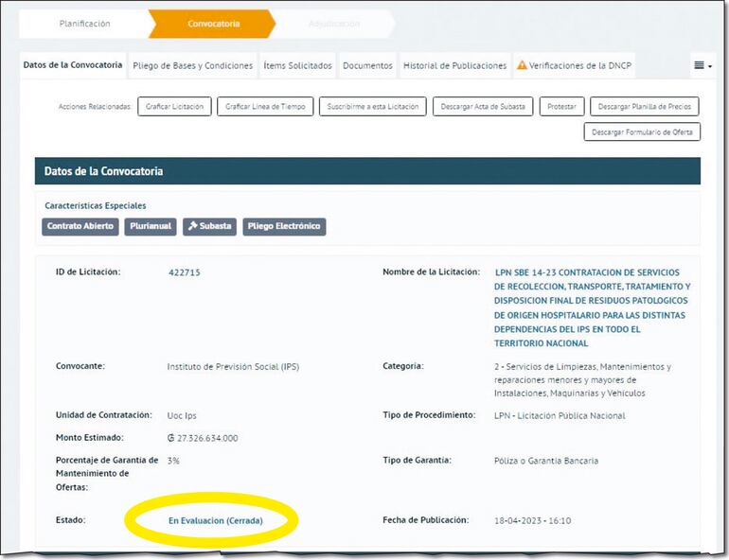The height and width of the screenshot is (560, 729).
Task: View the Historial de Publicaciones tab
Action: [454, 66]
